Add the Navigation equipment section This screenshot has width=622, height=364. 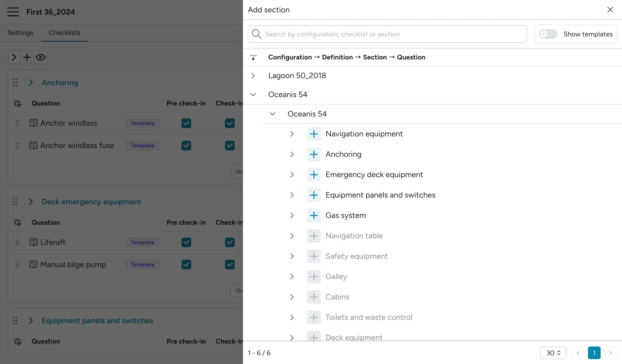314,134
